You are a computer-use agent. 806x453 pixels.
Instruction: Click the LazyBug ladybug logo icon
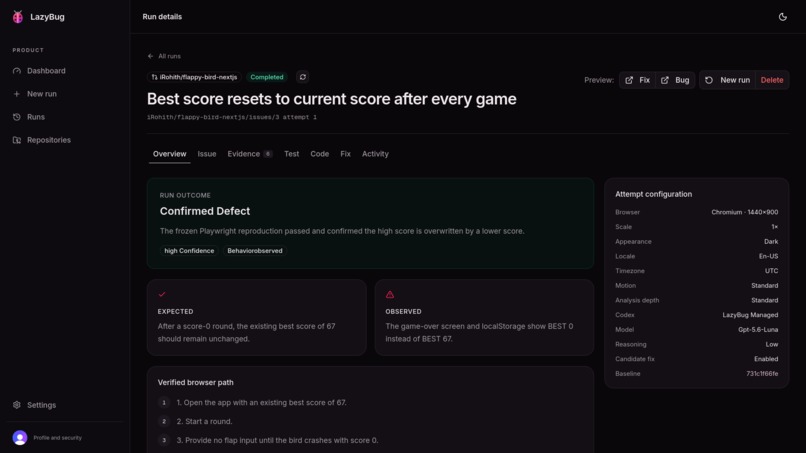[18, 17]
